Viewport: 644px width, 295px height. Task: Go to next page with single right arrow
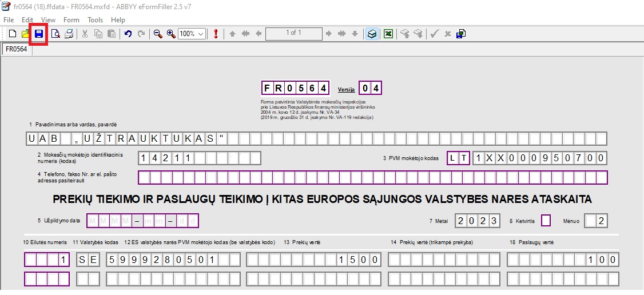click(328, 34)
